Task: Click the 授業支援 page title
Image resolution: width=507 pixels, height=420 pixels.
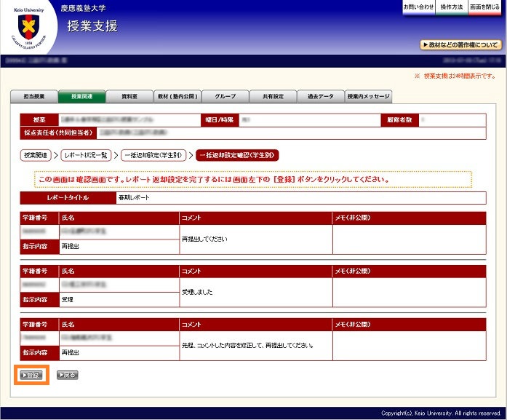Action: coord(92,27)
